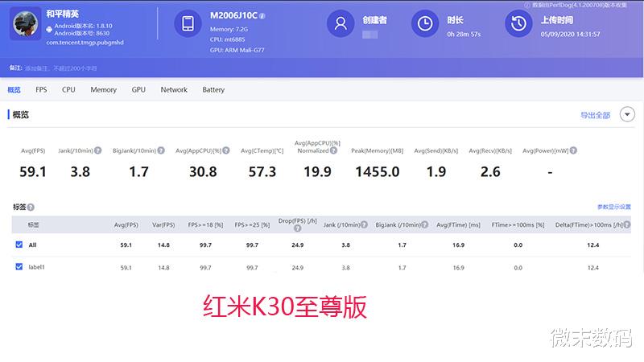The width and height of the screenshot is (644, 362).
Task: Open the info icon beside M2006J10C
Action: tap(262, 16)
